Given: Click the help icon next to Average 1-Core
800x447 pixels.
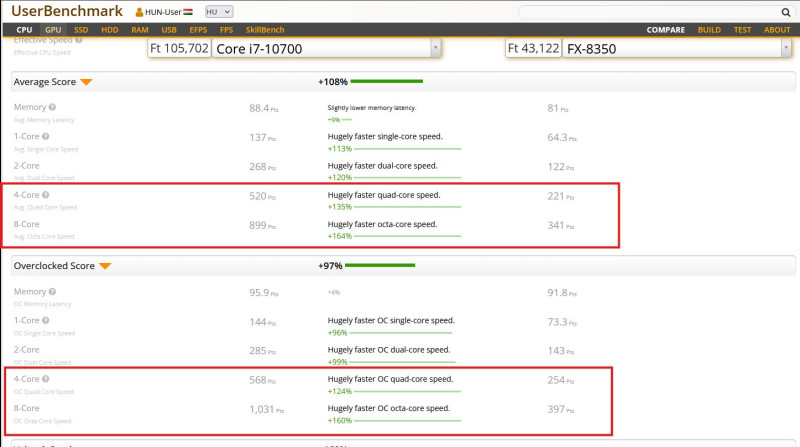Looking at the screenshot, I should click(45, 136).
